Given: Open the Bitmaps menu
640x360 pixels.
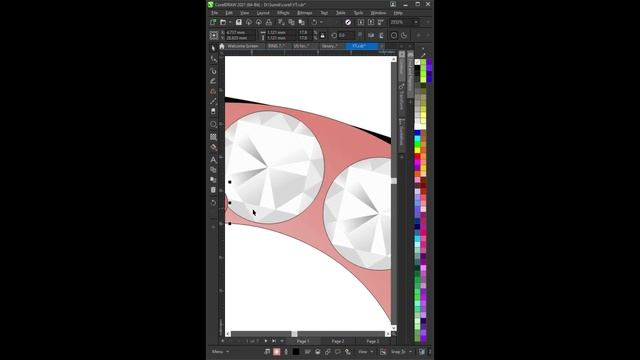Looking at the screenshot, I should coord(304,13).
